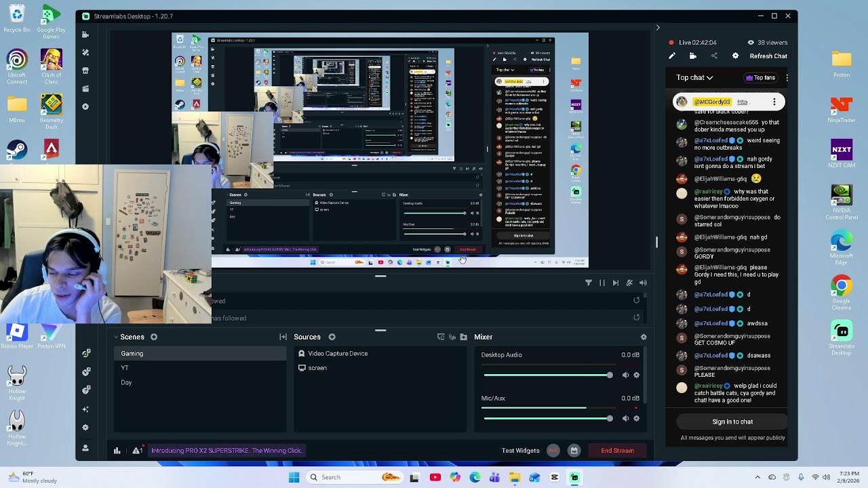Open the YouTube chat more options menu
The image size is (868, 488).
tap(787, 78)
